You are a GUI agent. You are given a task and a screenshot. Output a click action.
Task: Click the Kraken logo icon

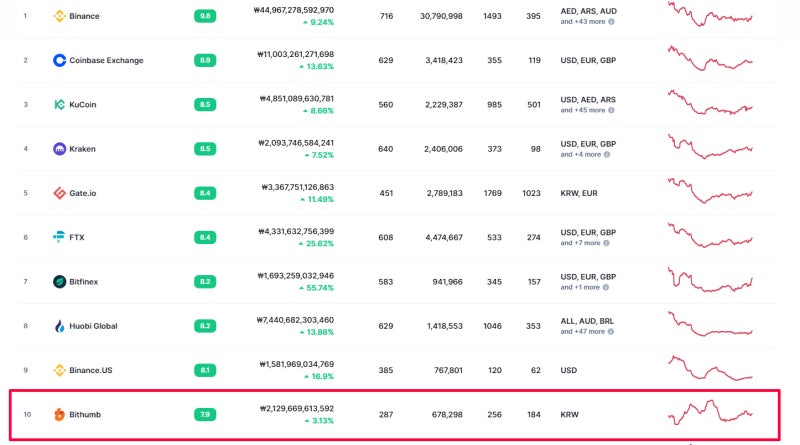point(60,149)
